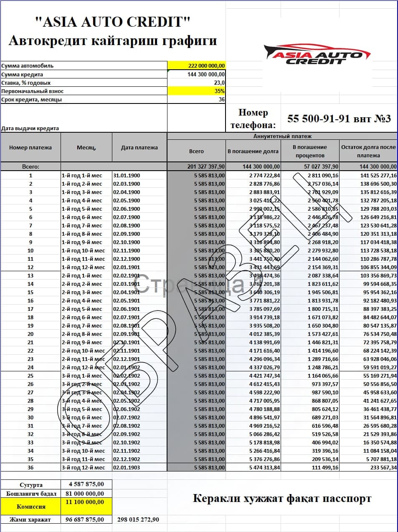Image resolution: width=398 pixels, height=532 pixels.
Task: Select the 'Бошланғич бадал' label
Action: point(30,494)
